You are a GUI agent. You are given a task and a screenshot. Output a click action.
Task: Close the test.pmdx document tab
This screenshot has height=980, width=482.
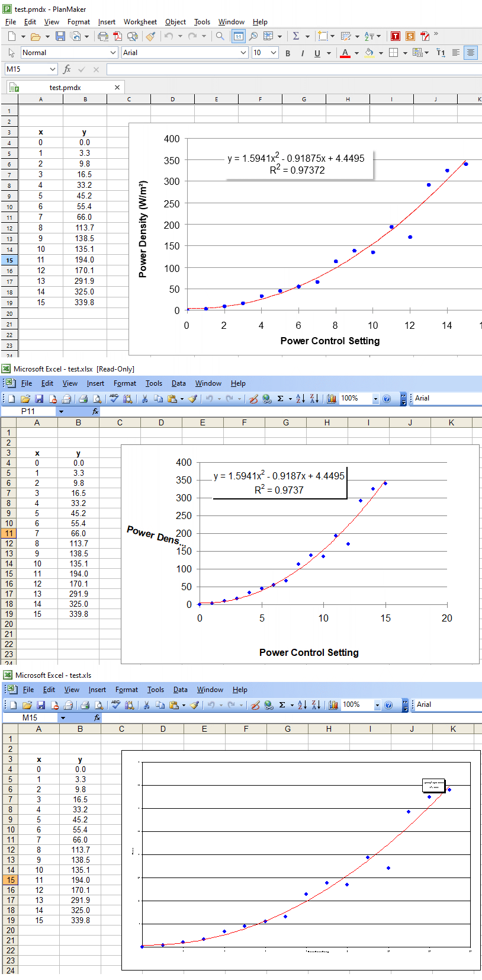[117, 87]
